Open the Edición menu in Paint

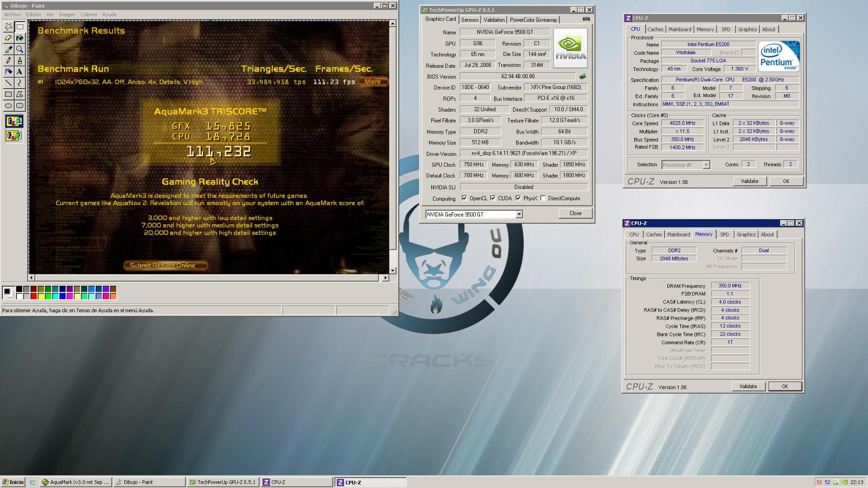pos(33,15)
